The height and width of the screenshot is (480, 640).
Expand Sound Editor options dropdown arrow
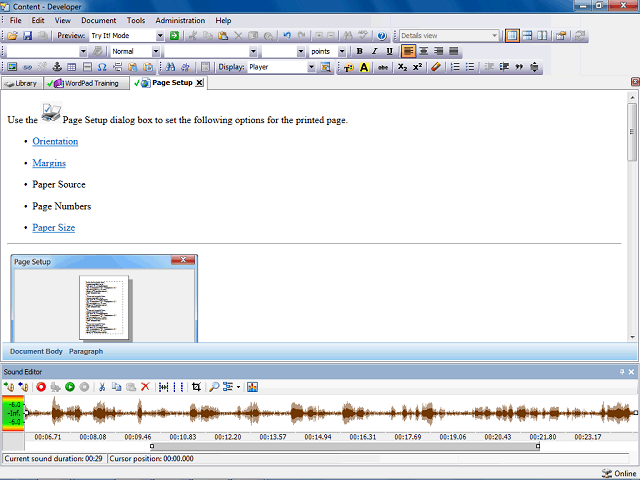point(238,387)
